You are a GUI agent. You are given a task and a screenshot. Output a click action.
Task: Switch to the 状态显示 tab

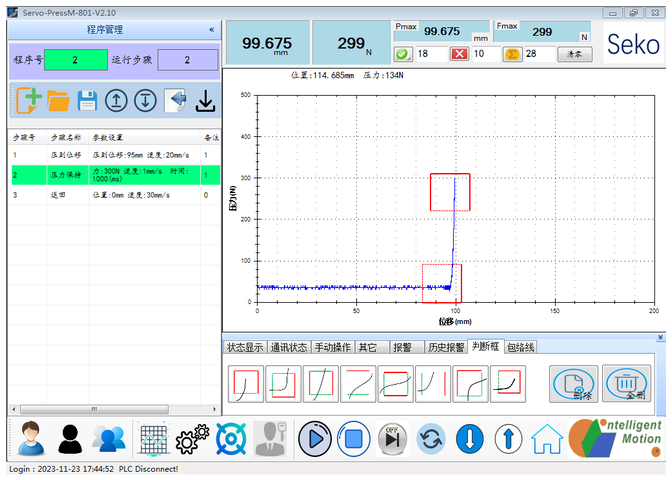pyautogui.click(x=245, y=348)
